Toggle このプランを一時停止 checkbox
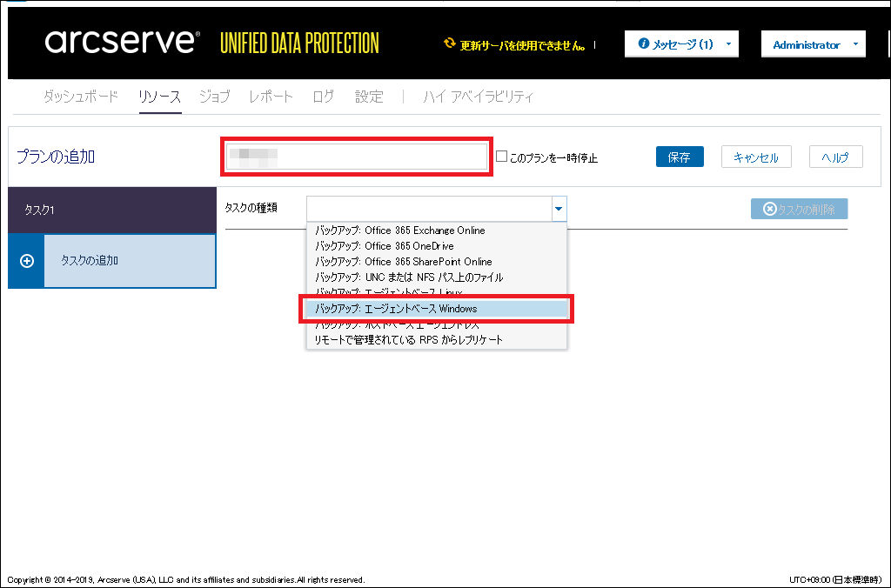Viewport: 891px width, 588px height. click(x=501, y=157)
